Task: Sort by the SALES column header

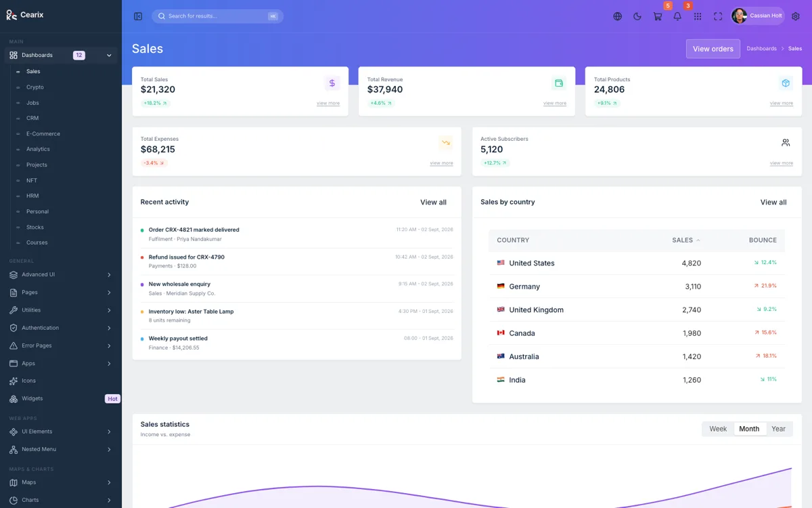Action: (x=686, y=240)
